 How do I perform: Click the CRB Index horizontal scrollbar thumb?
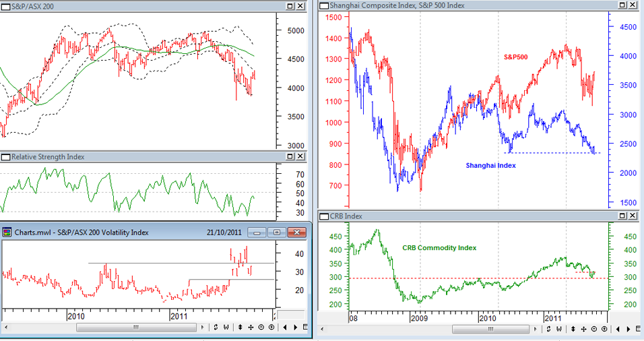[490, 329]
